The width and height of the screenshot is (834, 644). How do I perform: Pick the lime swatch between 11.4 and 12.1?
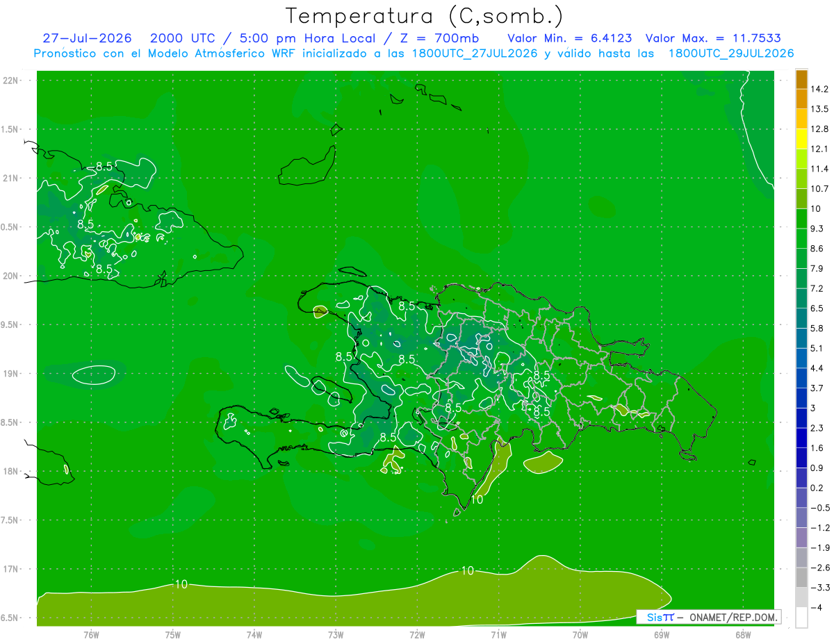(801, 158)
